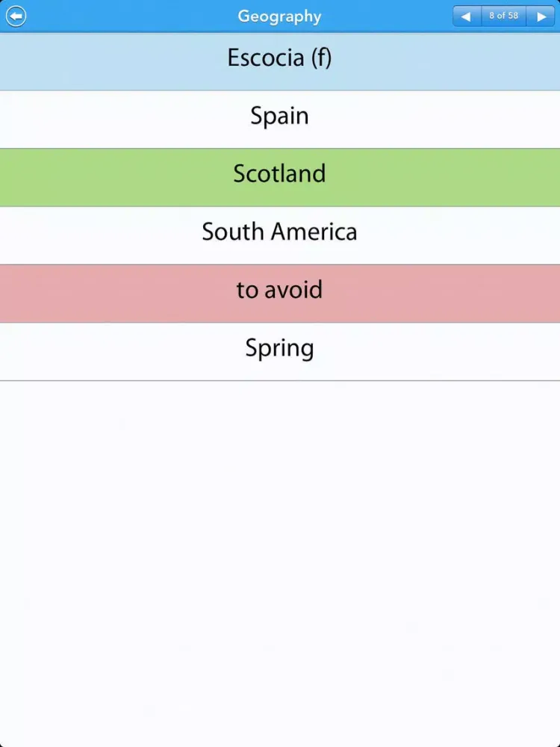Click the Geography title in header
This screenshot has width=560, height=747.
coord(279,16)
